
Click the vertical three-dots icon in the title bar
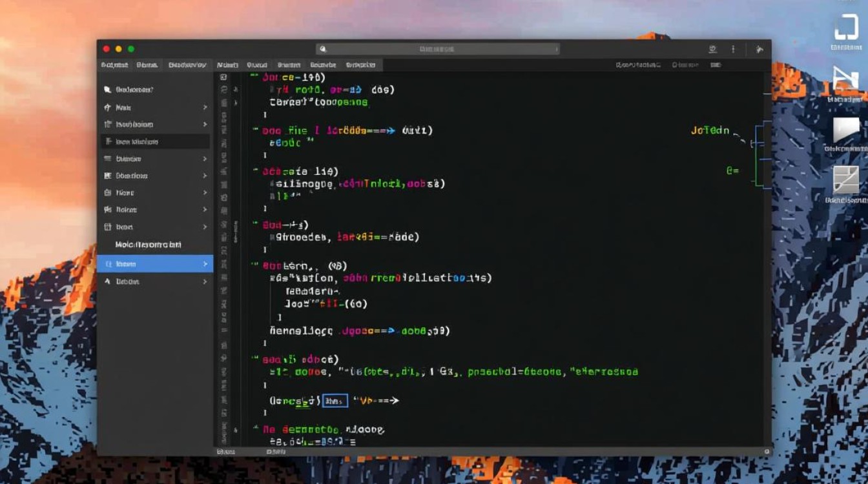(x=733, y=49)
